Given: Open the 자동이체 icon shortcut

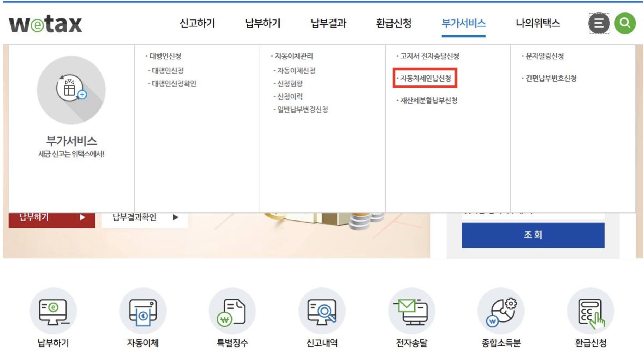Looking at the screenshot, I should [143, 311].
